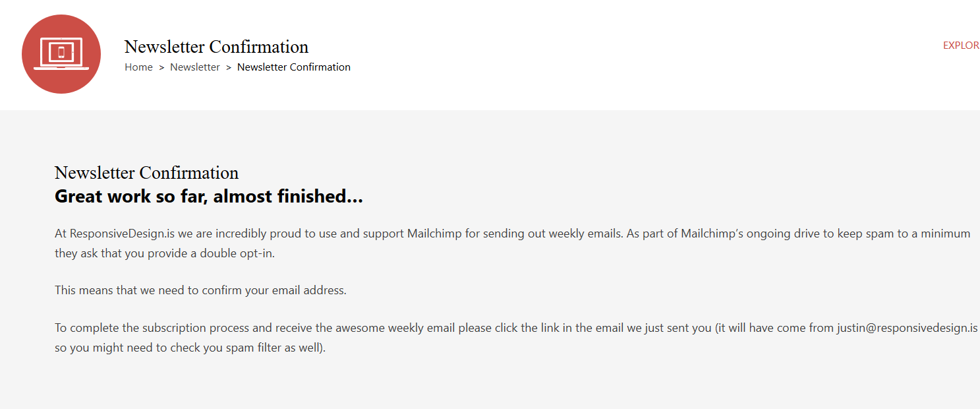The height and width of the screenshot is (409, 980).
Task: Click the 'Great work so far' bold heading
Action: pos(208,197)
